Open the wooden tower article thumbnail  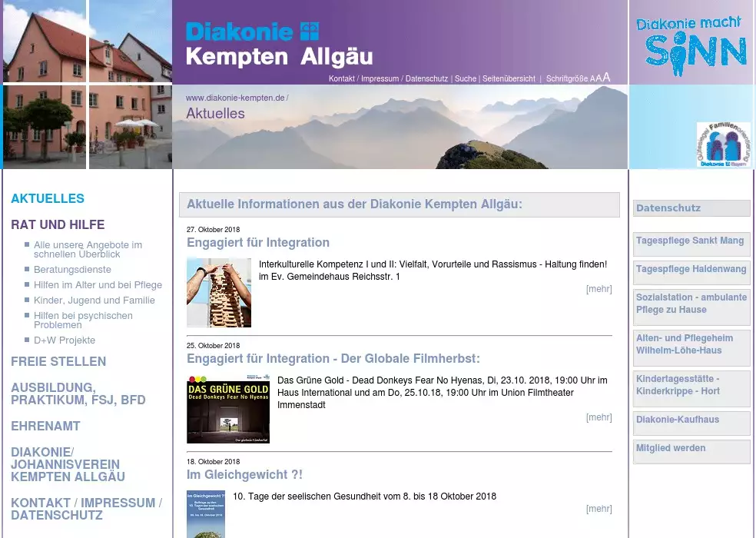218,292
